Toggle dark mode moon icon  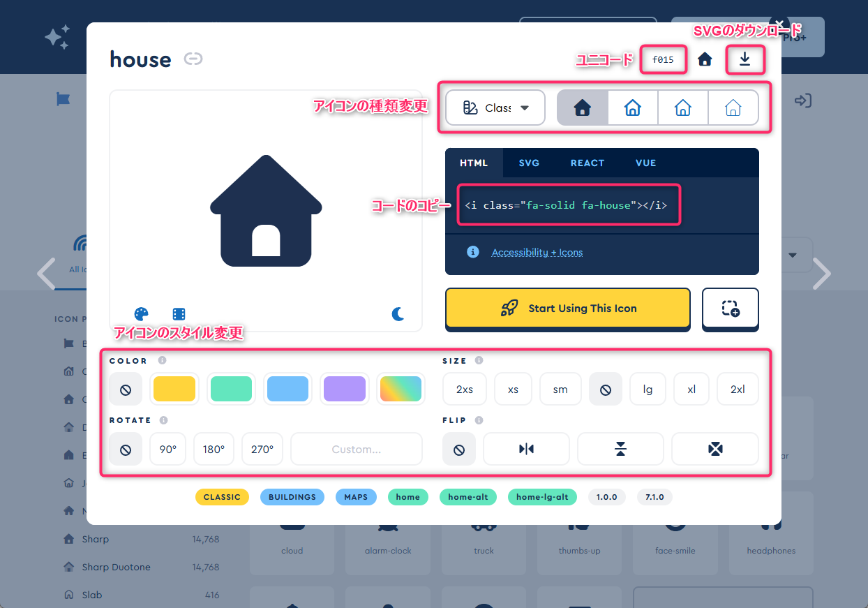click(398, 314)
